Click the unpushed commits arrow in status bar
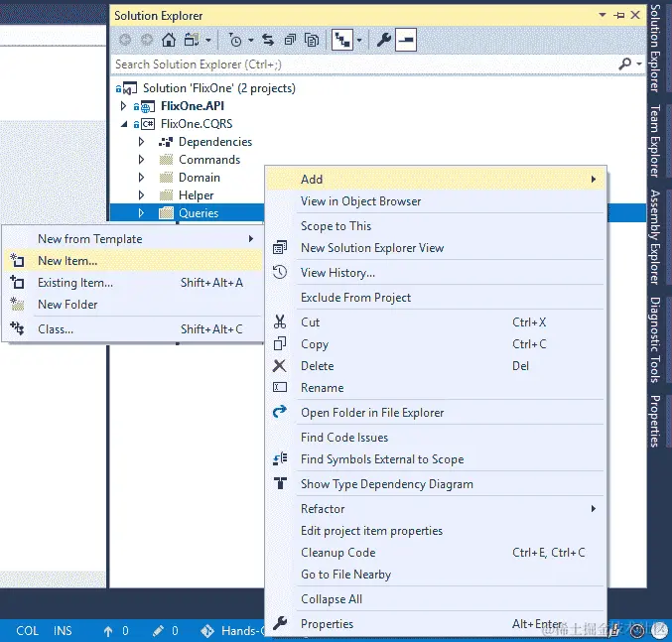The height and width of the screenshot is (642, 672). click(x=108, y=631)
